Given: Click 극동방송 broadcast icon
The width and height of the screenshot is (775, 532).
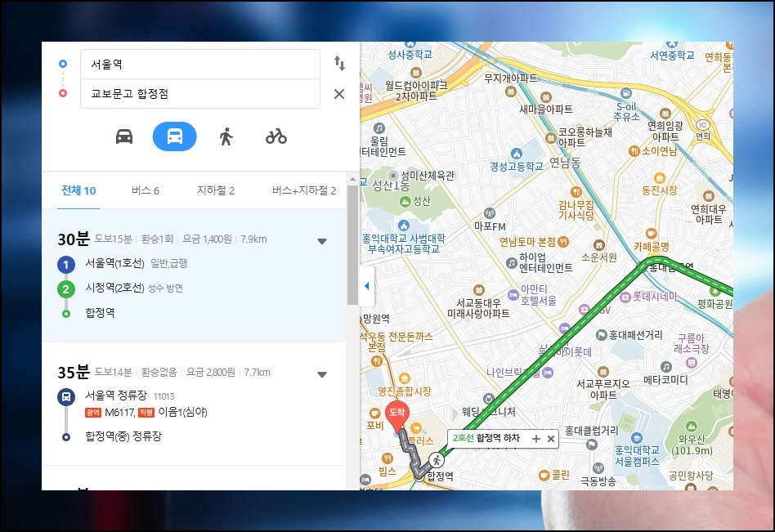Looking at the screenshot, I should coord(598,467).
